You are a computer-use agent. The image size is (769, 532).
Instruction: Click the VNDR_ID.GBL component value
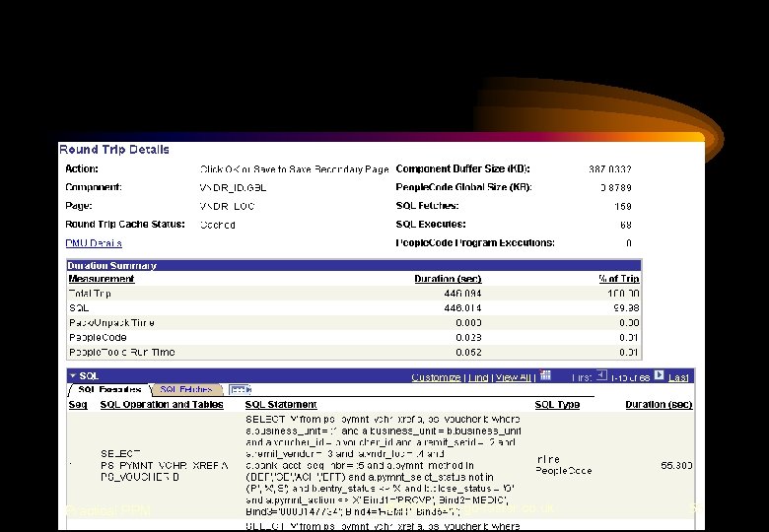click(x=233, y=187)
